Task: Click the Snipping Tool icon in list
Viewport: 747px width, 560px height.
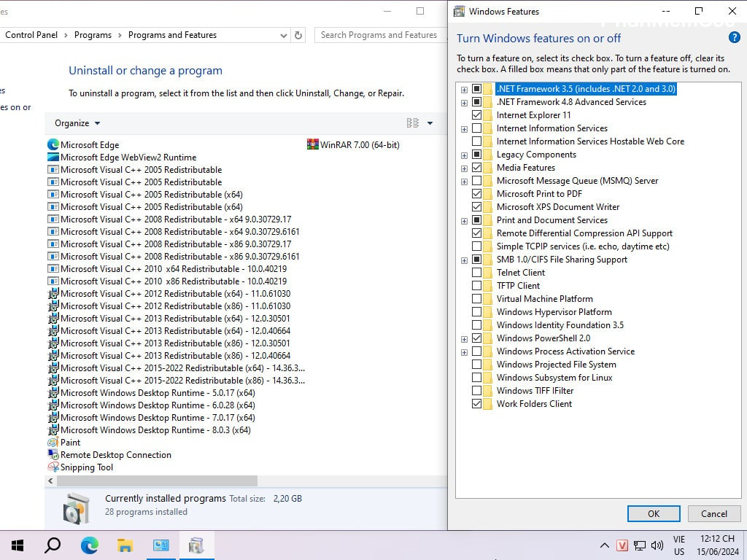Action: click(x=53, y=467)
